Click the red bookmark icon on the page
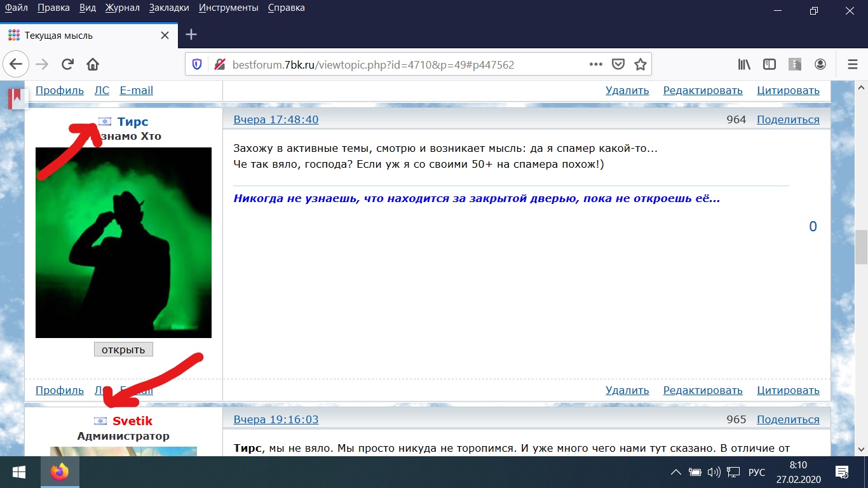The height and width of the screenshot is (488, 868). click(15, 98)
